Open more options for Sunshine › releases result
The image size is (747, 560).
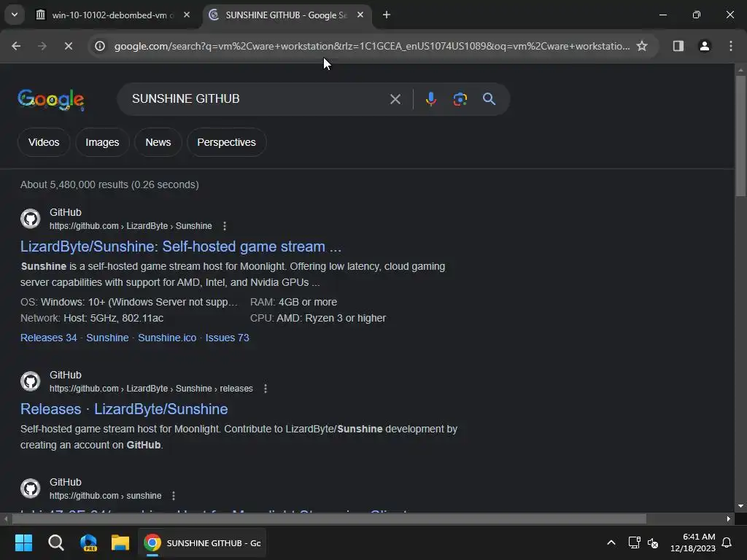266,389
